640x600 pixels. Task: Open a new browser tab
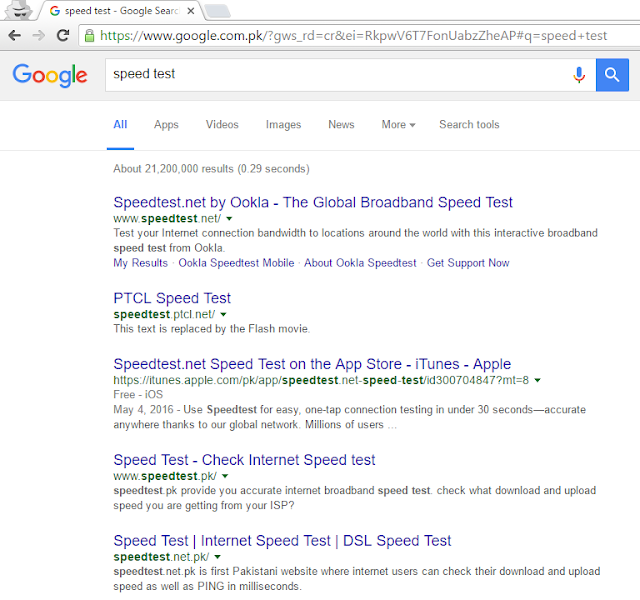coord(218,11)
